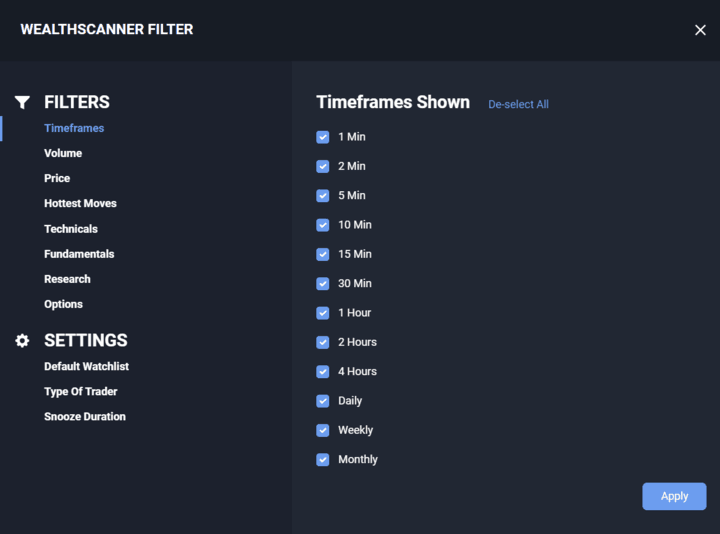Disable the 5 Min timeframe checkbox

point(323,196)
